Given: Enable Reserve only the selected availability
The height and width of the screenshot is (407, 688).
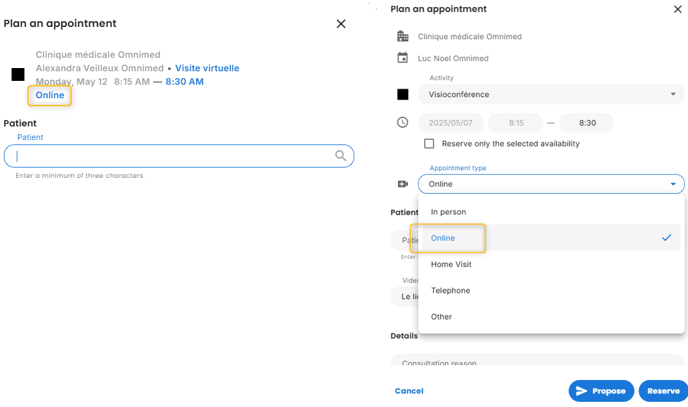Looking at the screenshot, I should 429,144.
